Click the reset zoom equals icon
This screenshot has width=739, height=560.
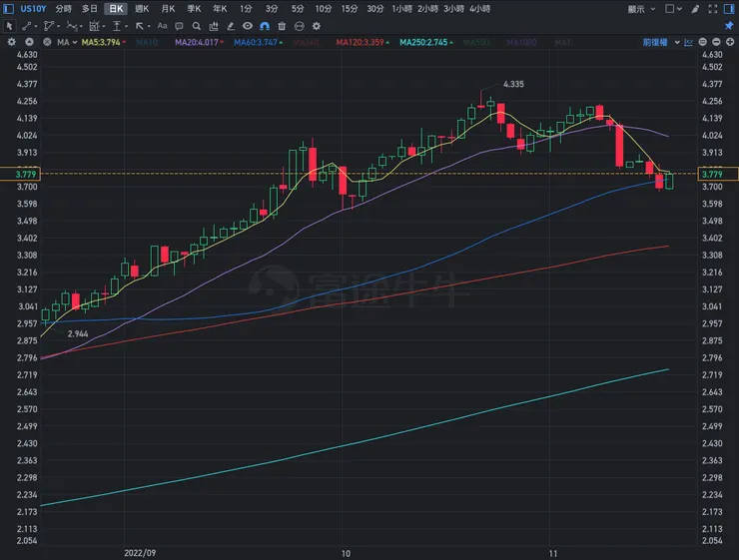point(703,42)
